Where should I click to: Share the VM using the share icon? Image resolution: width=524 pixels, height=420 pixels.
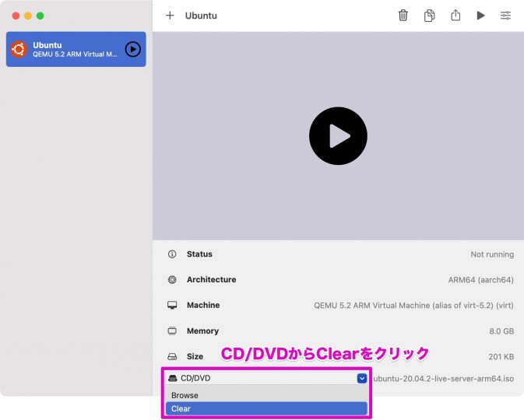coord(455,16)
